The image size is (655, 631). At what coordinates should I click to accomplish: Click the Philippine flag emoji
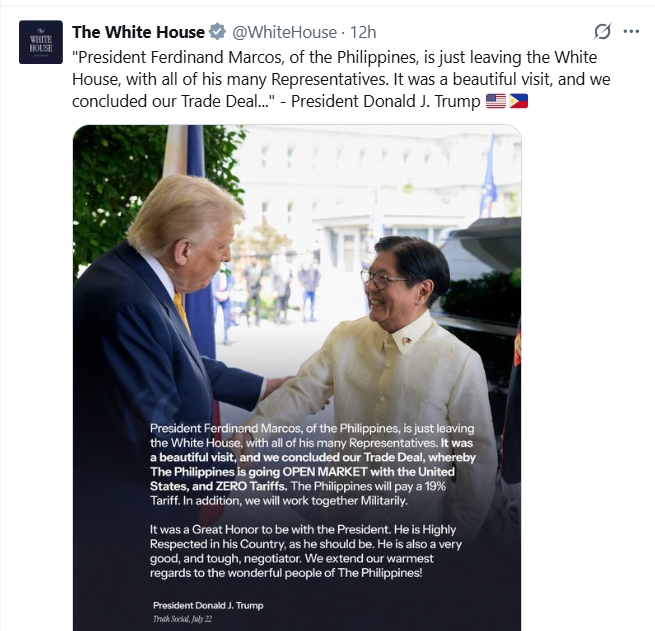518,101
